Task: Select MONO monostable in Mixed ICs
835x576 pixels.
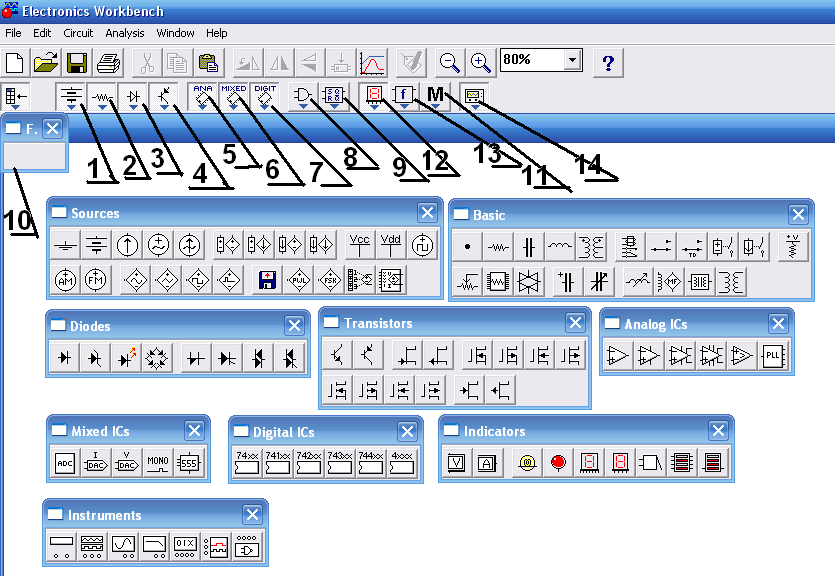Action: tap(158, 464)
